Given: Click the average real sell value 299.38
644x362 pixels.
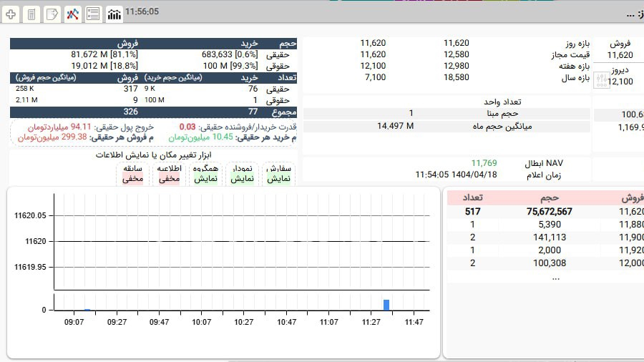Looking at the screenshot, I should 74,137.
